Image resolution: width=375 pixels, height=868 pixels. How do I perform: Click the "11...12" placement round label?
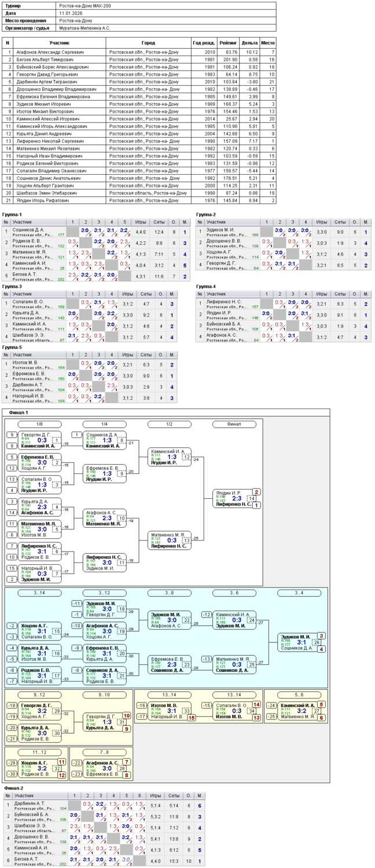(x=39, y=753)
